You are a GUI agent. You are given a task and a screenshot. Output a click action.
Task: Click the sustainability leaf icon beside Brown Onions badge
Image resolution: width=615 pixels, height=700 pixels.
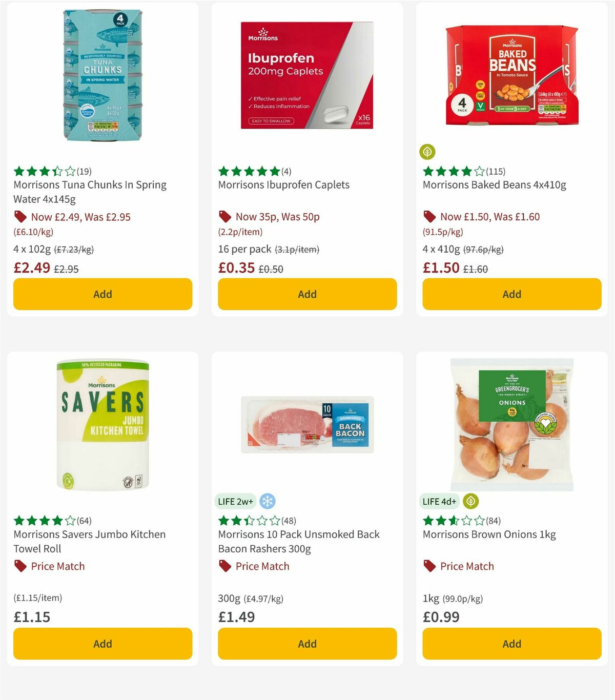click(473, 501)
